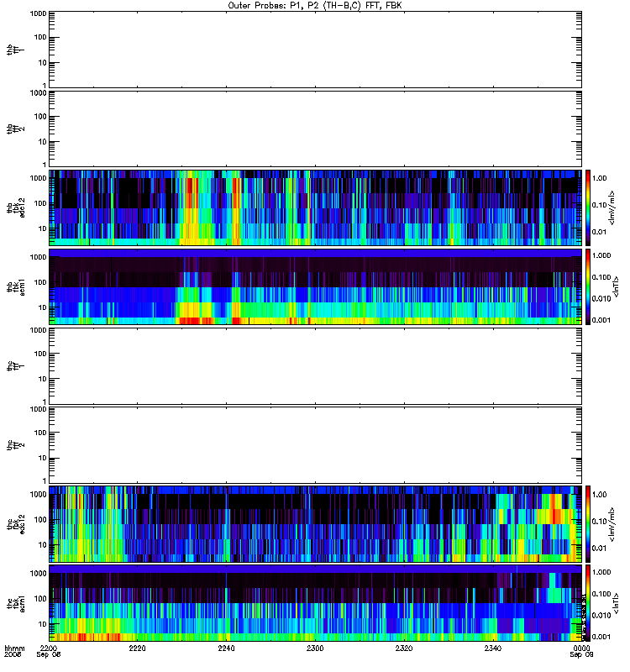Screen dimensions: 630x672
Task: Click '0.100' on the thb scm1 color scale
Action: (x=601, y=277)
